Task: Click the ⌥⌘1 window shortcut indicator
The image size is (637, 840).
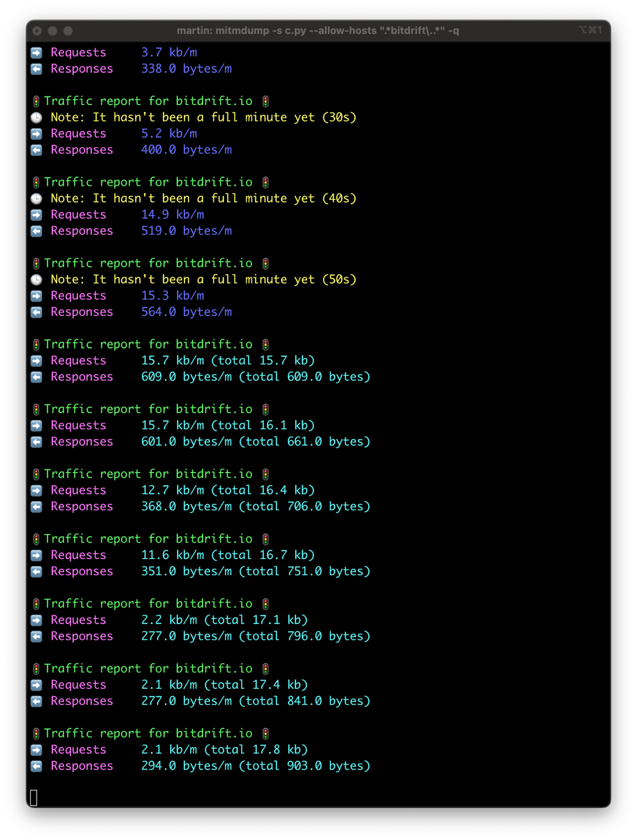Action: click(x=590, y=30)
